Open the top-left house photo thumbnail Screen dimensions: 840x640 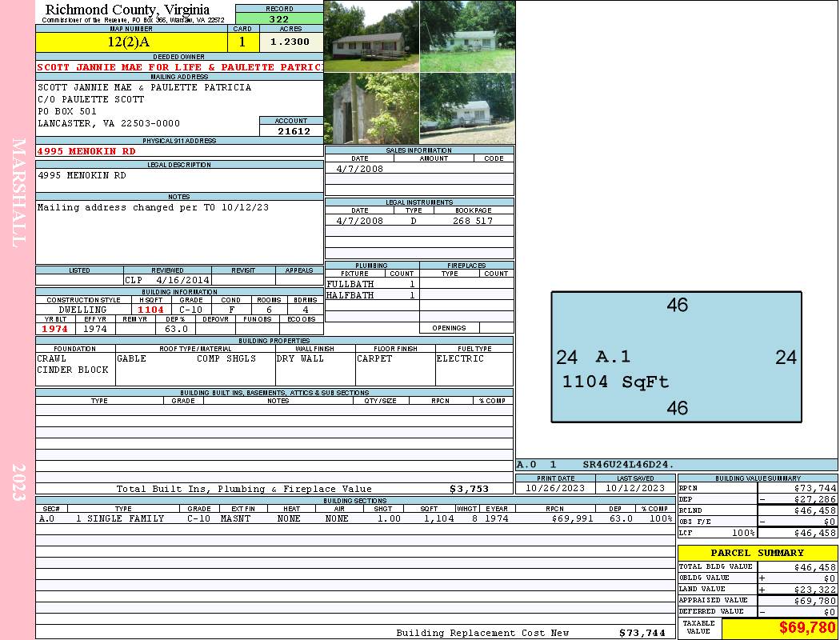pyautogui.click(x=371, y=36)
